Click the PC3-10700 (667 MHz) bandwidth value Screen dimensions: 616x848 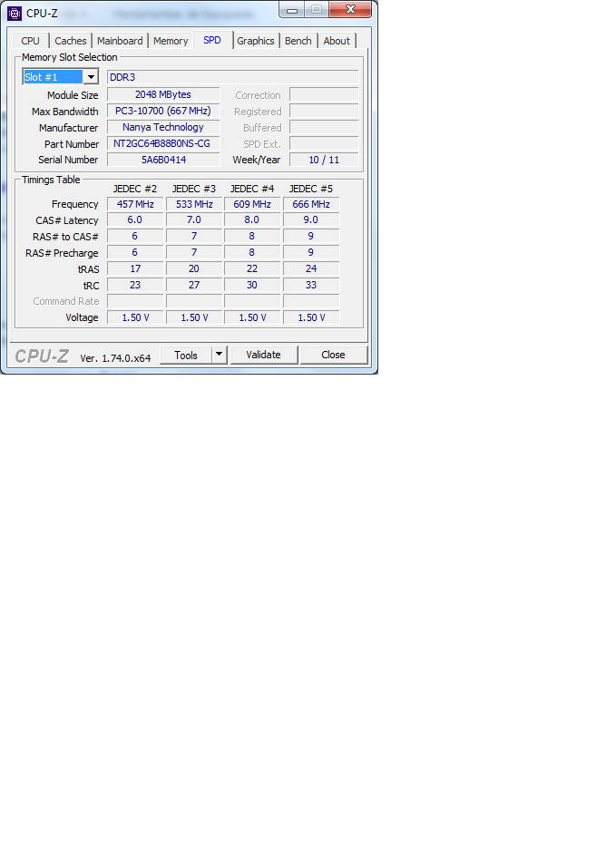pos(163,111)
